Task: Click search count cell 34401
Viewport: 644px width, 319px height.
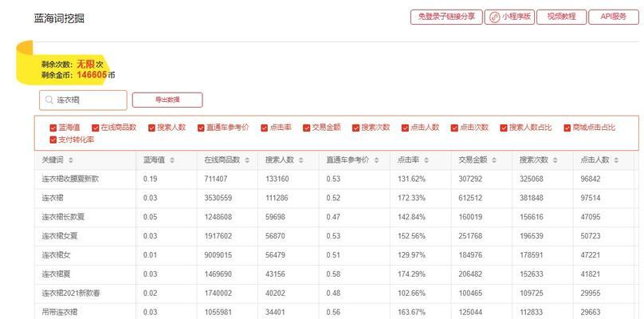Action: point(275,312)
